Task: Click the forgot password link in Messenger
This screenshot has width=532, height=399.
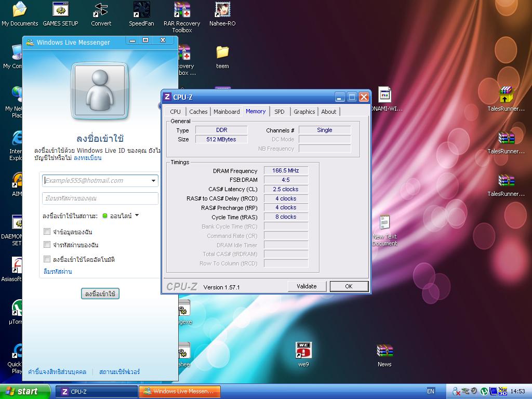Action: click(58, 271)
